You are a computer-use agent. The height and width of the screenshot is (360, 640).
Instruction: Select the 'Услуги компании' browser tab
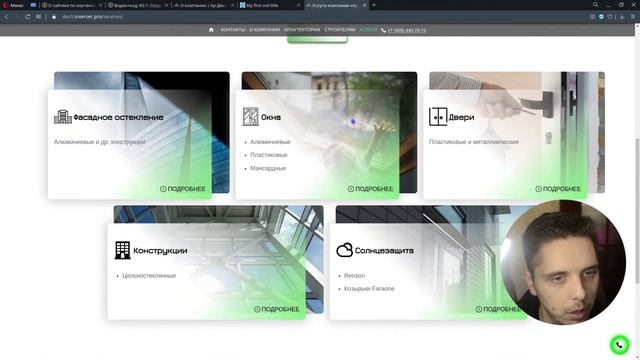(x=336, y=5)
